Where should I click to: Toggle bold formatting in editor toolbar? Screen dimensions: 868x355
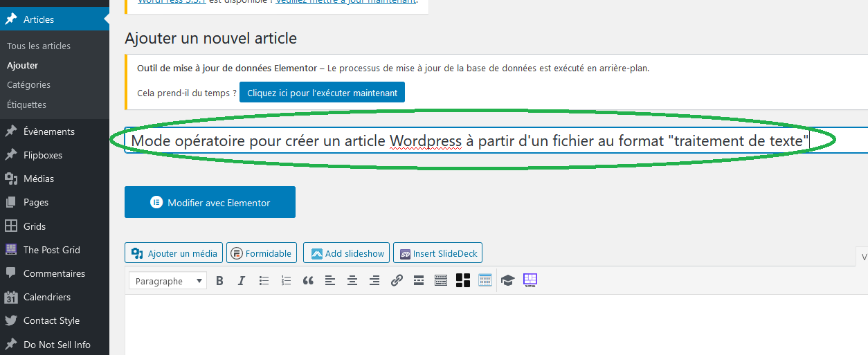click(x=219, y=281)
